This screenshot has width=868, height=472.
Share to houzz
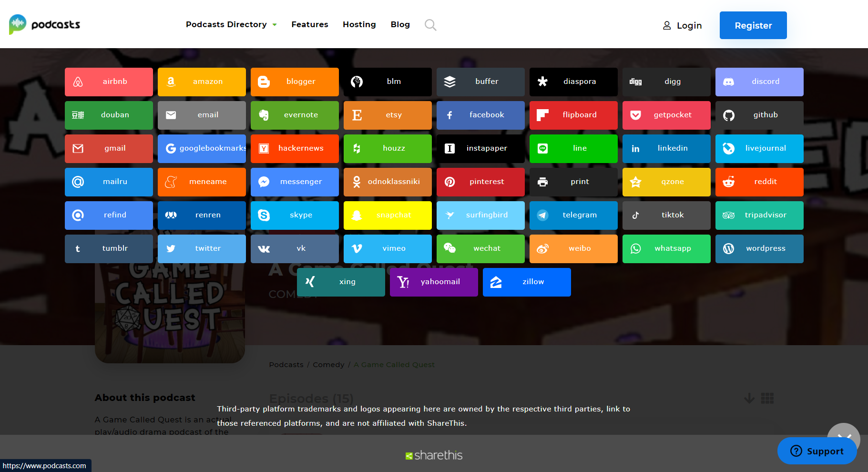[x=388, y=149]
